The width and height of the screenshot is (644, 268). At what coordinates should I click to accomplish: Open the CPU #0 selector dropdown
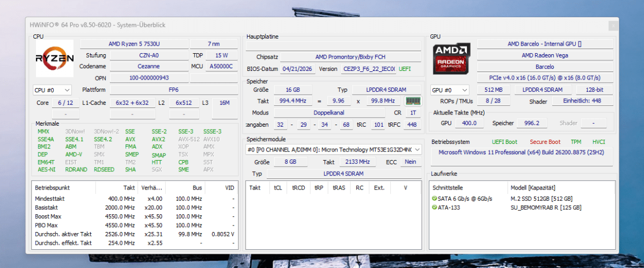(x=52, y=90)
